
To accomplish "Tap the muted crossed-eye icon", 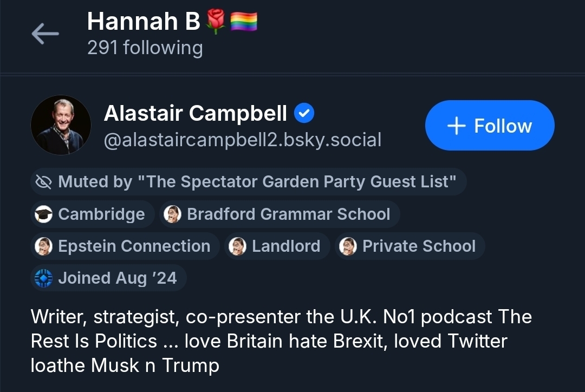I will (x=43, y=181).
